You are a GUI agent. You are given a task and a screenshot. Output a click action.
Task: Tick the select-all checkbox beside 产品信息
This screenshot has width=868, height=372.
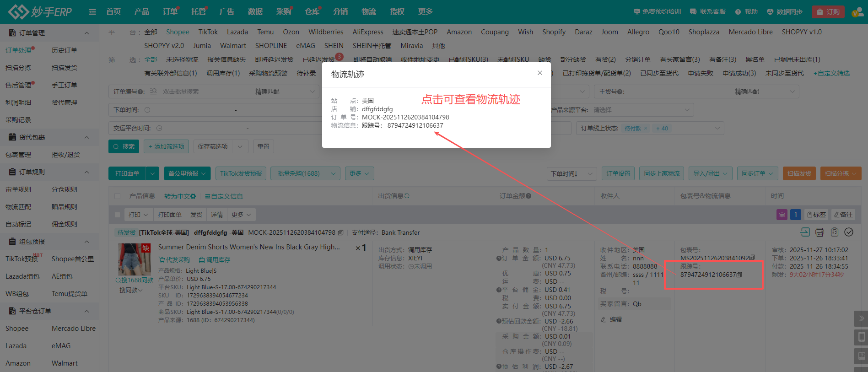point(118,196)
